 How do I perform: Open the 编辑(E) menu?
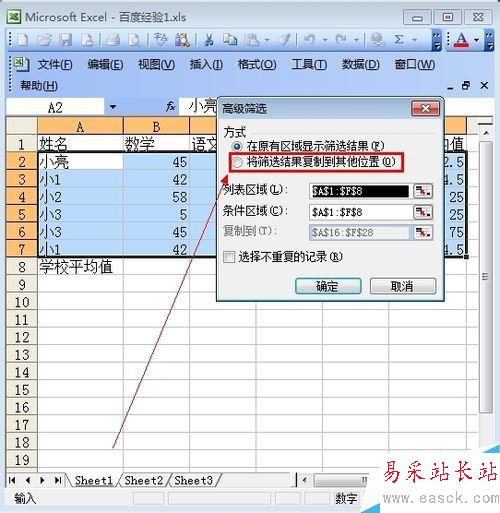105,64
